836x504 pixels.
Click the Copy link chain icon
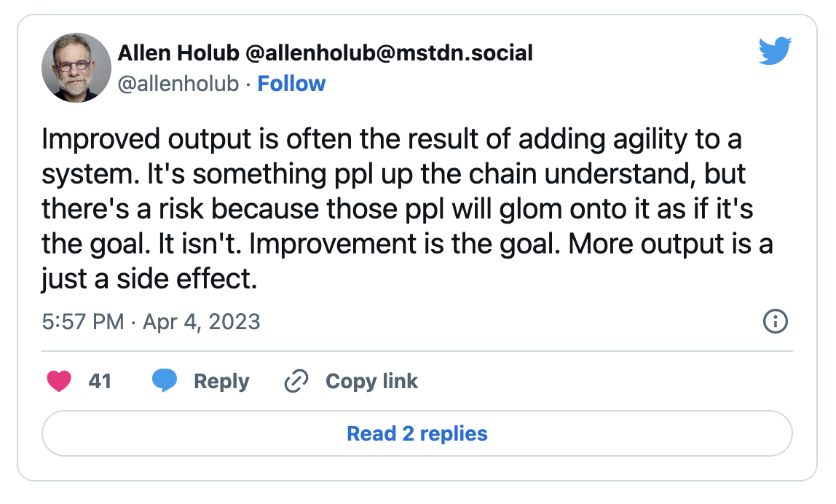coord(296,380)
